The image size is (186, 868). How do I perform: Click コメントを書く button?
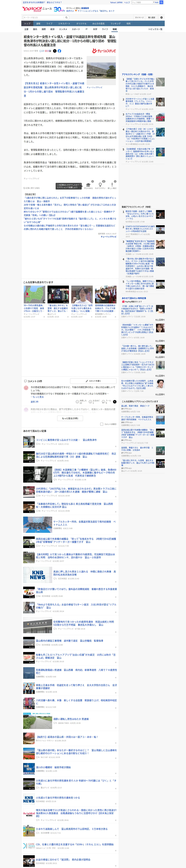tap(93, 381)
